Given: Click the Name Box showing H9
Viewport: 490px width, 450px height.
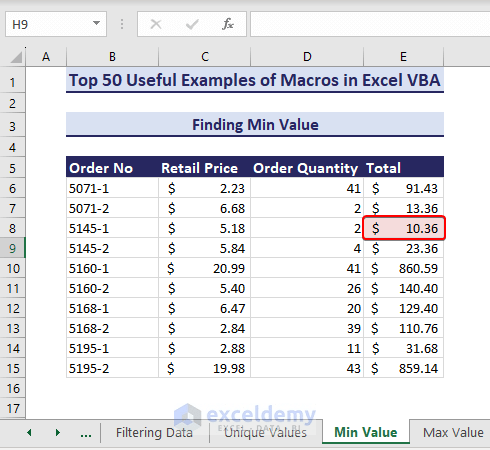Looking at the screenshot, I should [x=56, y=24].
